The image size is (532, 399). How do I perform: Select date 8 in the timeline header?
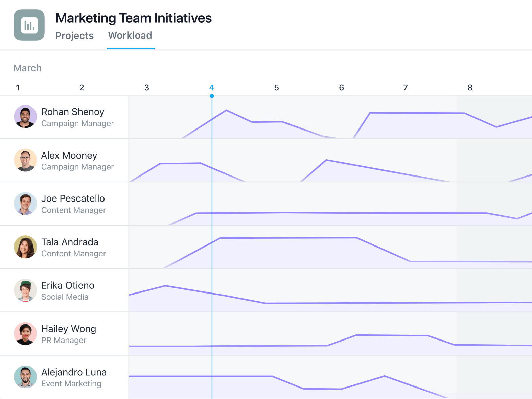[x=470, y=88]
